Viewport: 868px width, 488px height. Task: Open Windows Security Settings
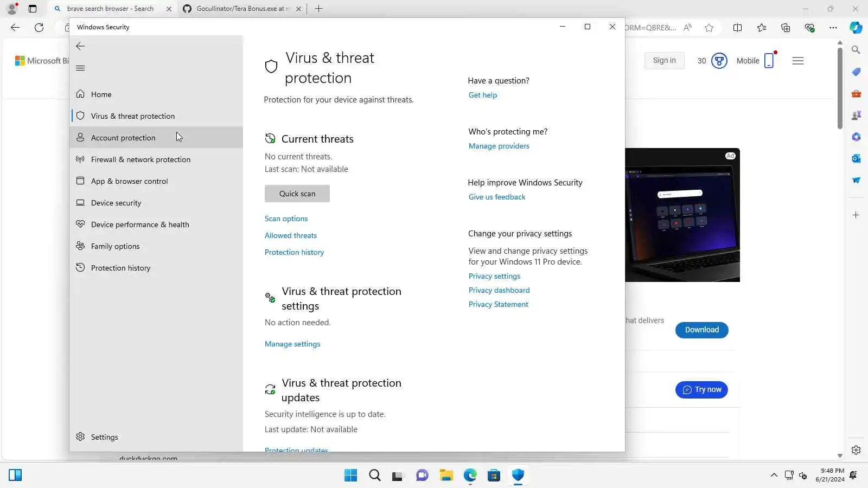click(156, 437)
